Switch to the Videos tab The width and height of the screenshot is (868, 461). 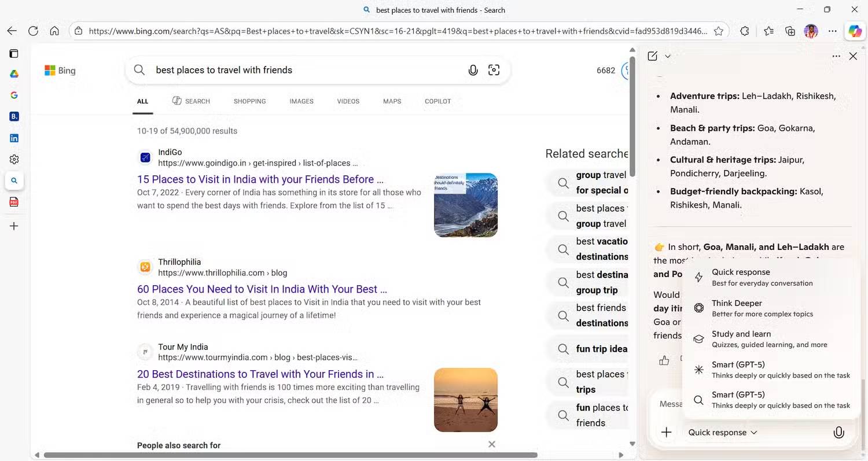348,101
